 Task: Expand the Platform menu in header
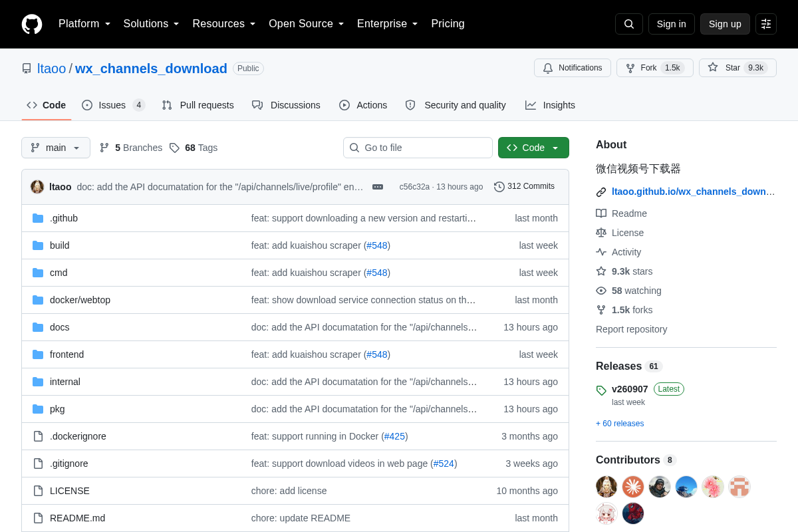pyautogui.click(x=84, y=24)
